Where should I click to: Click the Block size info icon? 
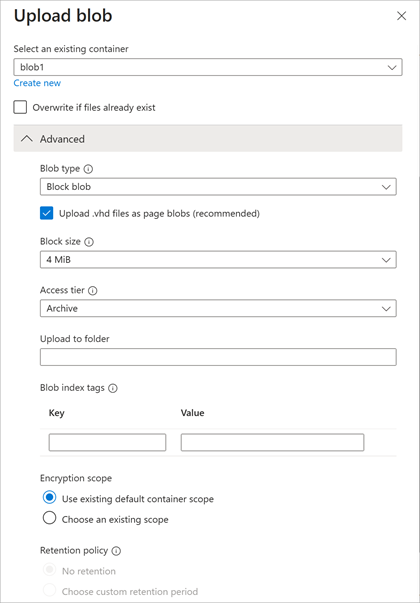click(89, 242)
